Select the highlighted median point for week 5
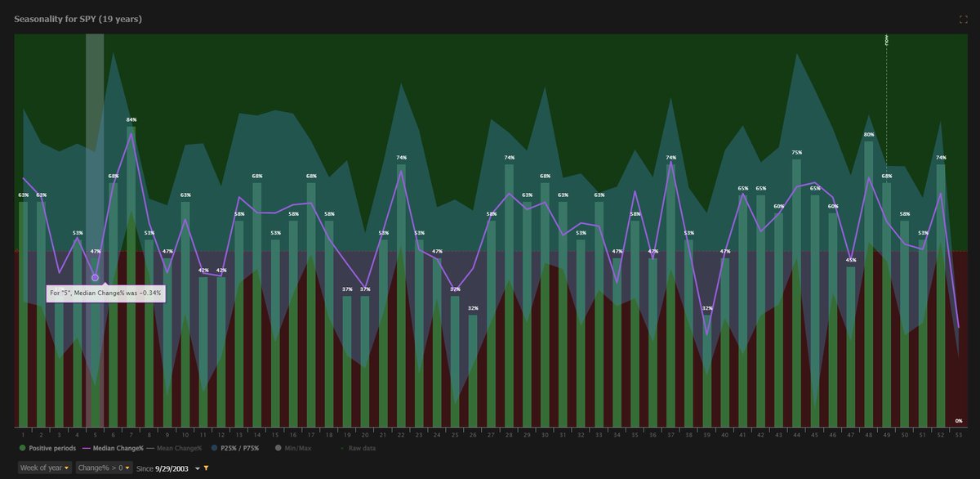The height and width of the screenshot is (479, 980). pos(95,278)
